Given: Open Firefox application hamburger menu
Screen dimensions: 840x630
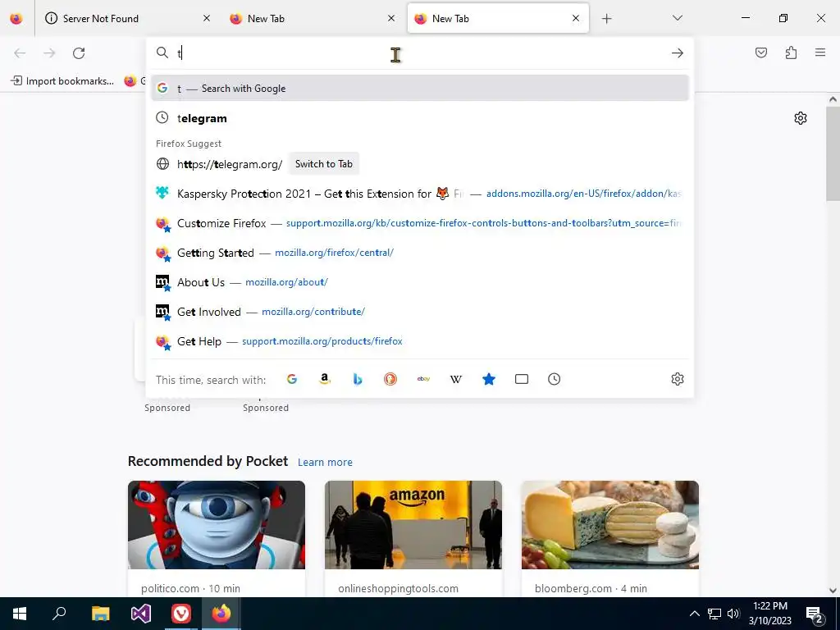Looking at the screenshot, I should pos(820,52).
